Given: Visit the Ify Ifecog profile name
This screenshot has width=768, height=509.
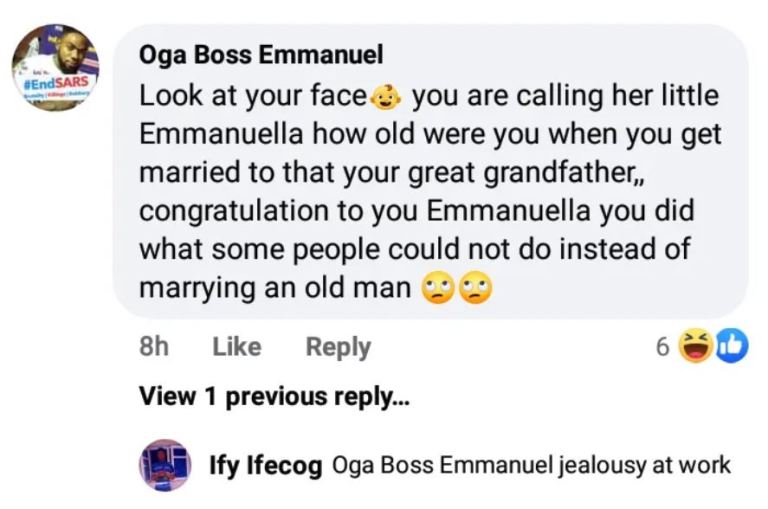Looking at the screenshot, I should point(264,465).
